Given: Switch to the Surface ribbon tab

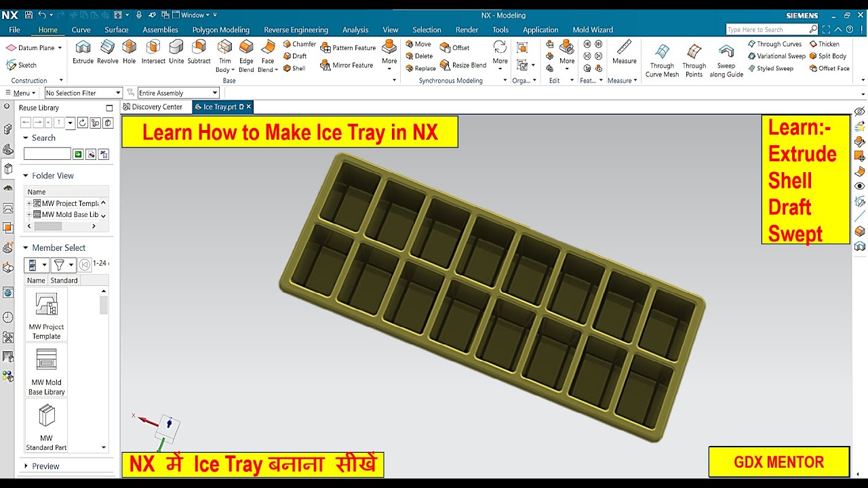Looking at the screenshot, I should pyautogui.click(x=117, y=30).
